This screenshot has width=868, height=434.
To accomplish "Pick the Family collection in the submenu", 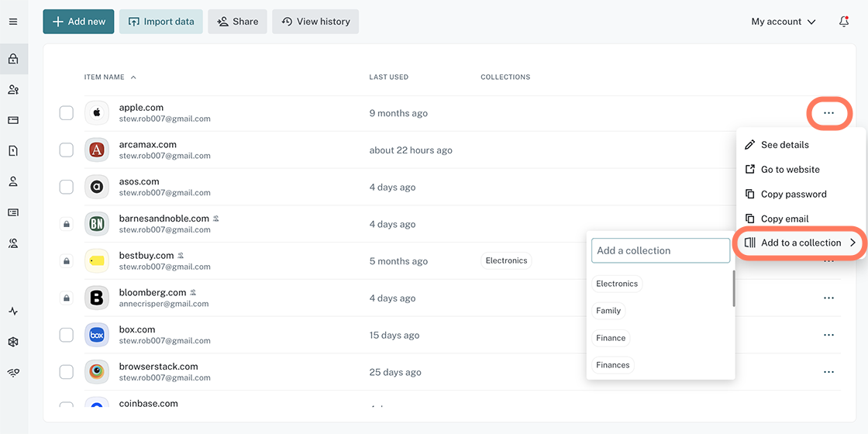I will coord(608,311).
